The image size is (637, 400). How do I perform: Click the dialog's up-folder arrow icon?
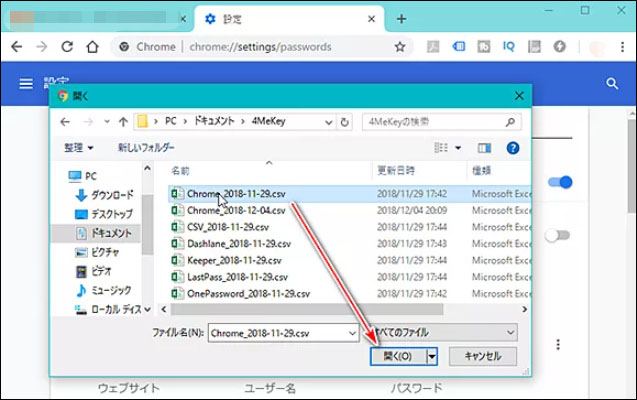point(119,122)
